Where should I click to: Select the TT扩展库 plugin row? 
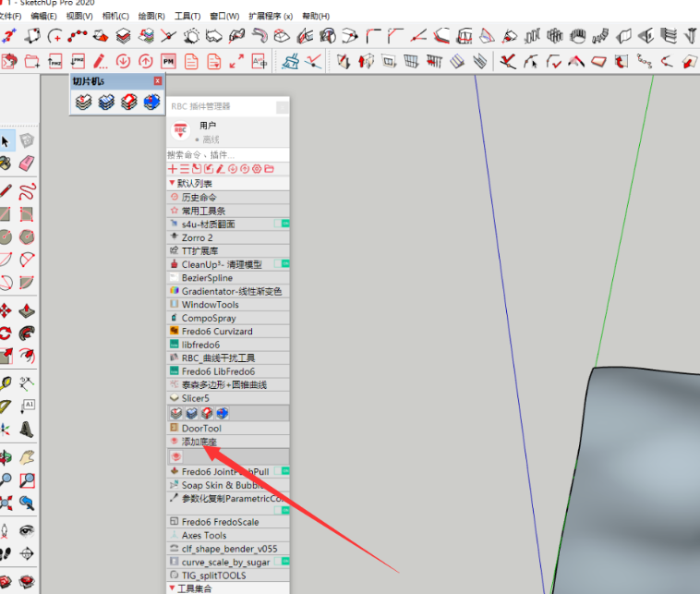coord(228,250)
